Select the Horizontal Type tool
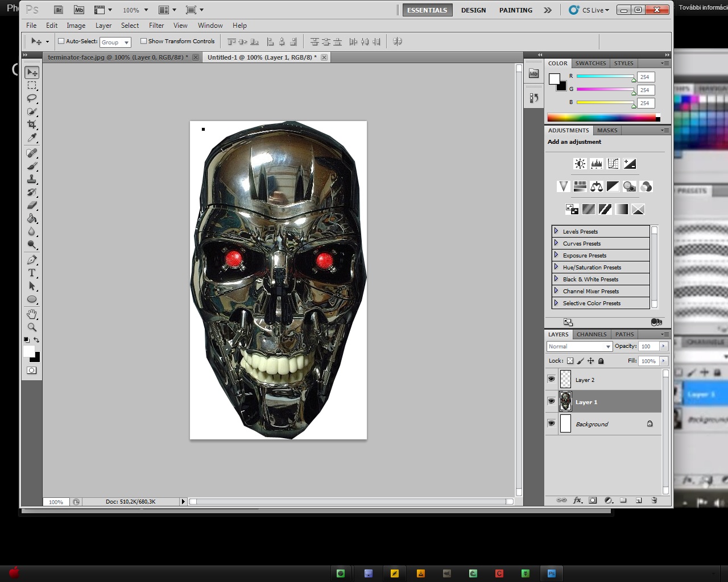 (x=32, y=273)
